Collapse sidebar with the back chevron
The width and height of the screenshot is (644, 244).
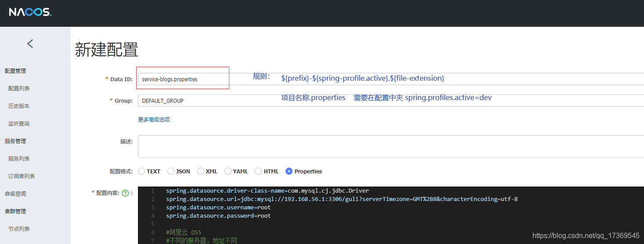(30, 43)
